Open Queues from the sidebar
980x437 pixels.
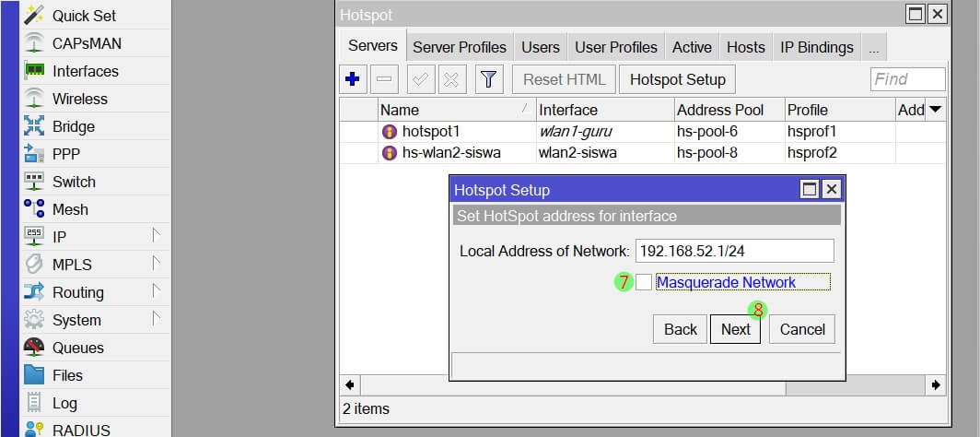tap(77, 348)
